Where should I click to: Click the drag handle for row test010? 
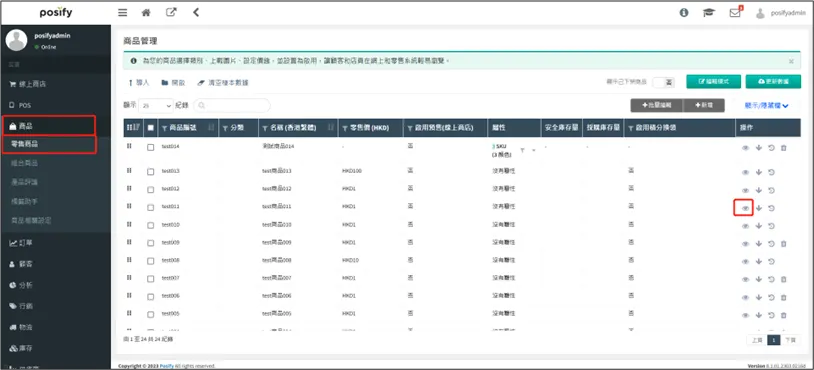129,224
